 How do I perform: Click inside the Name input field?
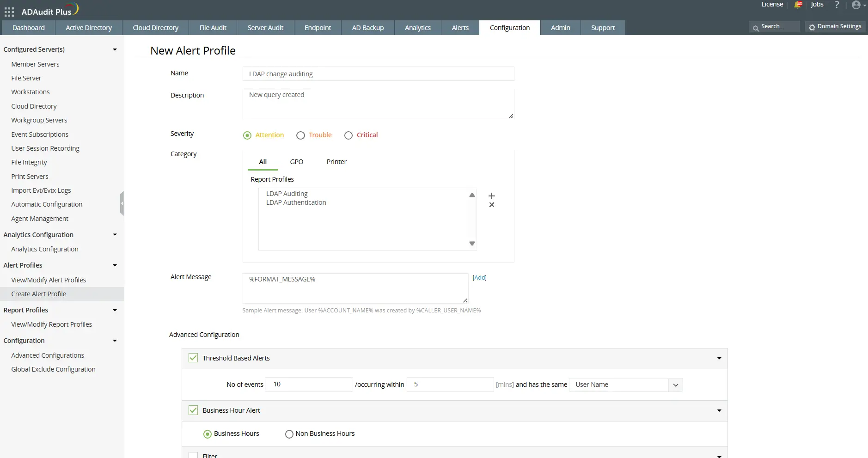point(378,73)
